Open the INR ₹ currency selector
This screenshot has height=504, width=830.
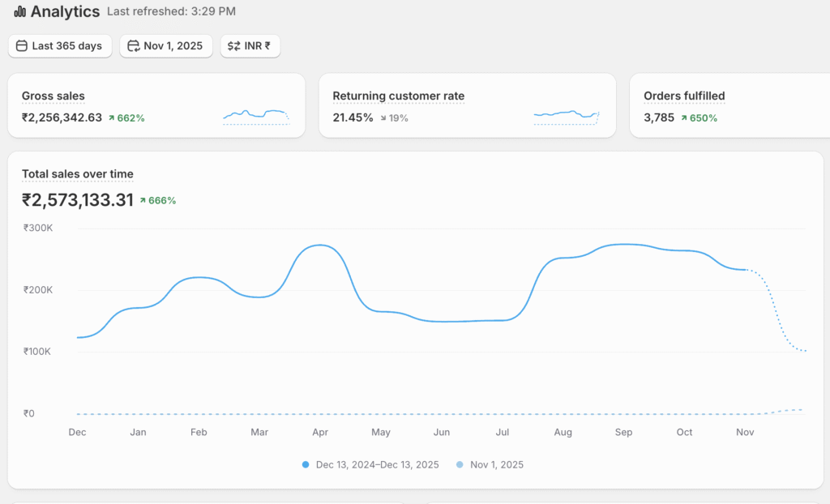(250, 46)
